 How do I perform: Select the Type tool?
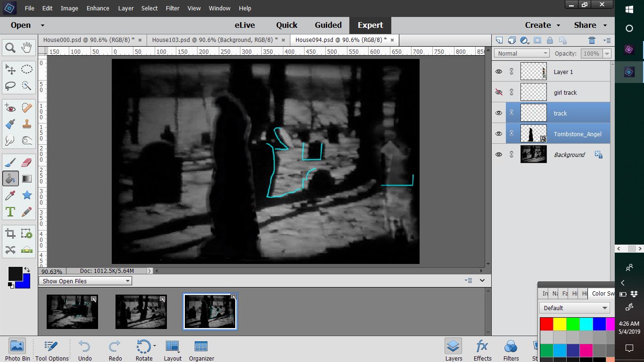pos(10,212)
